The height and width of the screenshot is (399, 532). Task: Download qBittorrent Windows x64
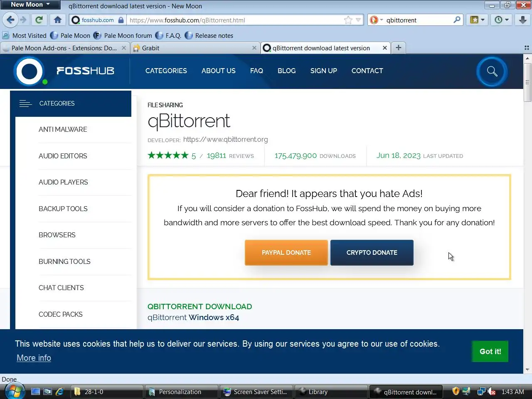point(193,318)
